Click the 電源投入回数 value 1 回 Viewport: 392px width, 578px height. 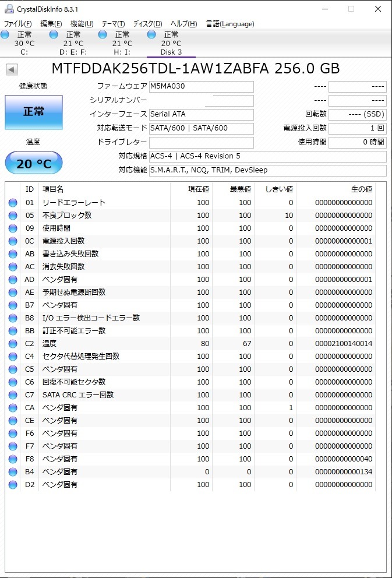click(x=358, y=128)
